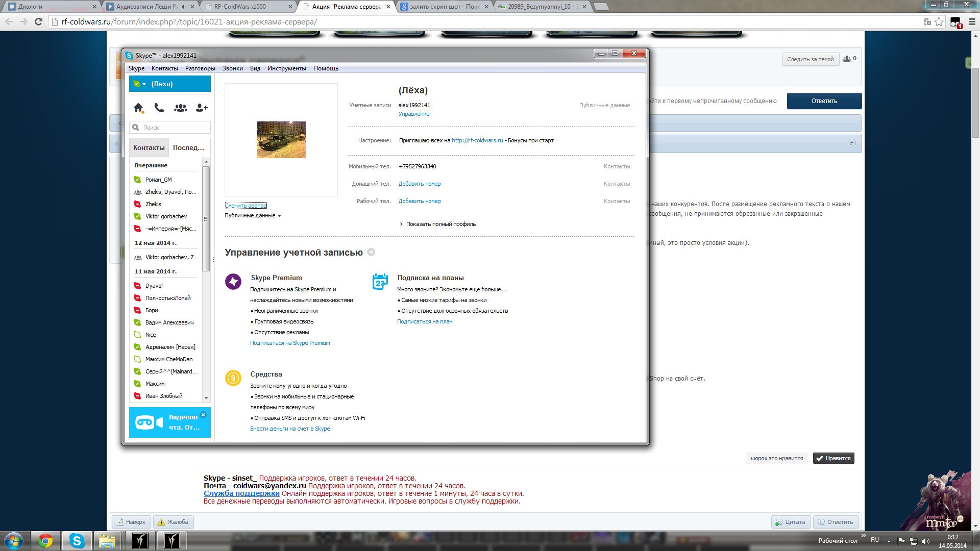Expand Публичные данные dropdown under avatar
This screenshot has height=551, width=980.
(253, 215)
